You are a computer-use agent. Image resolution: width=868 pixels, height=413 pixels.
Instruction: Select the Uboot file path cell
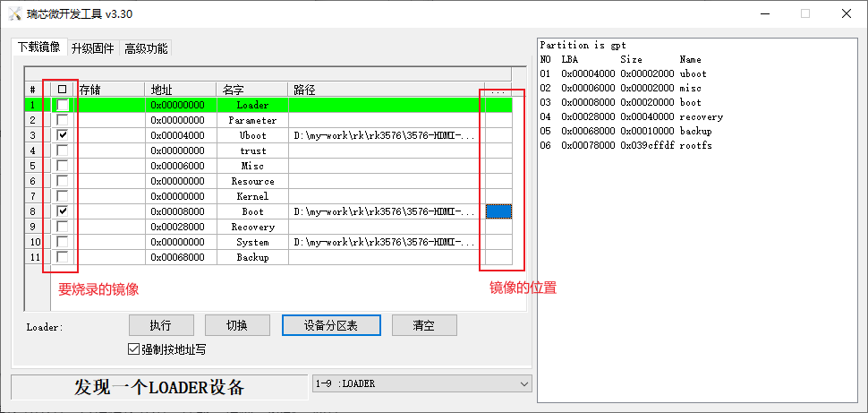click(387, 135)
